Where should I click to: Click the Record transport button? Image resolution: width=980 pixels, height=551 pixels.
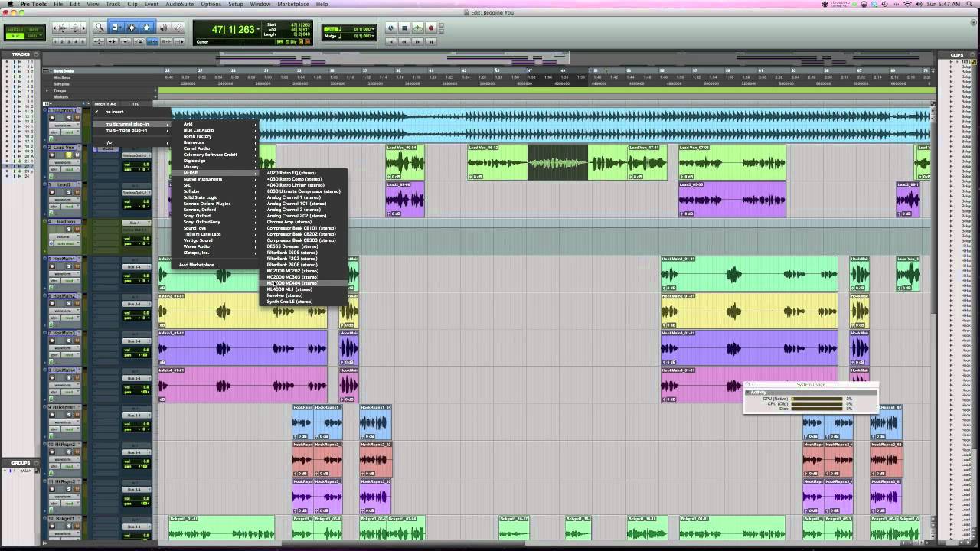coord(431,28)
